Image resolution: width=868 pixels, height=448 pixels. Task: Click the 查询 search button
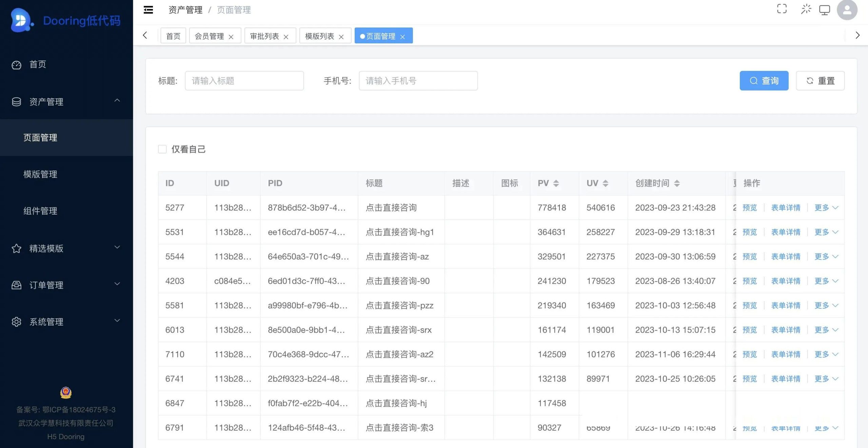pos(764,81)
